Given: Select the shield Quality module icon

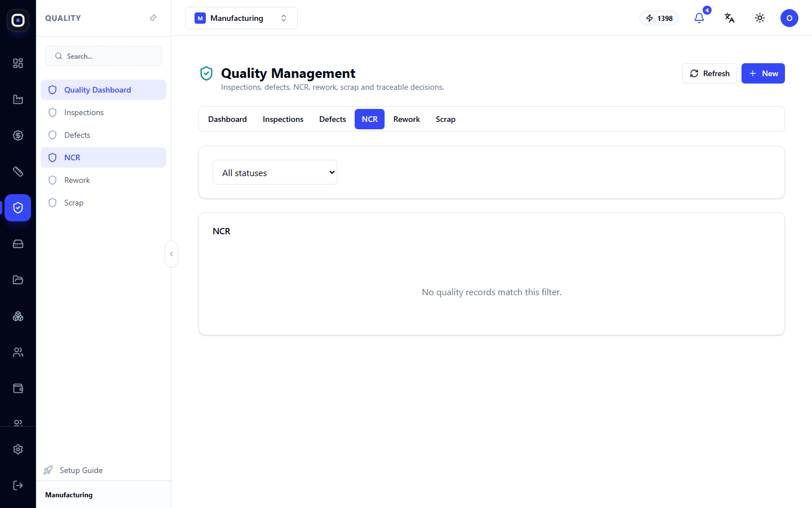Looking at the screenshot, I should pyautogui.click(x=18, y=208).
